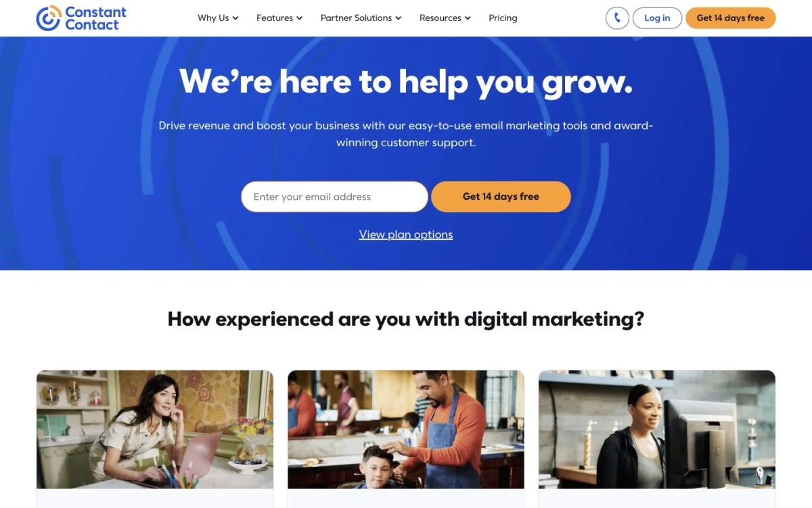Click the email address input field
Viewport: 812px width, 508px height.
pyautogui.click(x=334, y=196)
